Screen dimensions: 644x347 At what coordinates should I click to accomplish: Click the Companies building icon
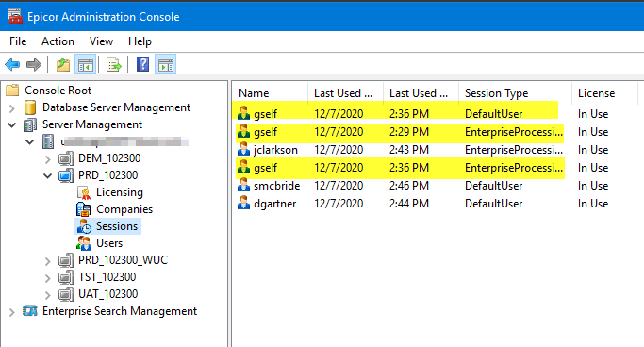coord(83,209)
